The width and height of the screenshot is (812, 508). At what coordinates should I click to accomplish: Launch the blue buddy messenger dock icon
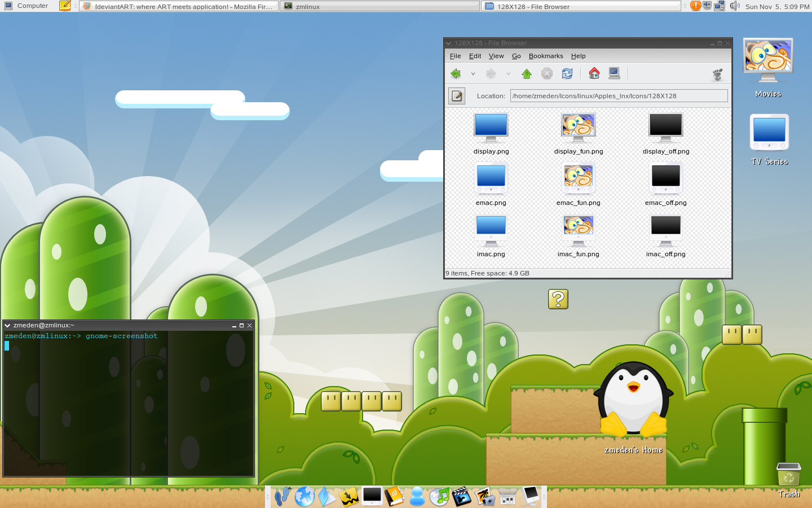(417, 497)
